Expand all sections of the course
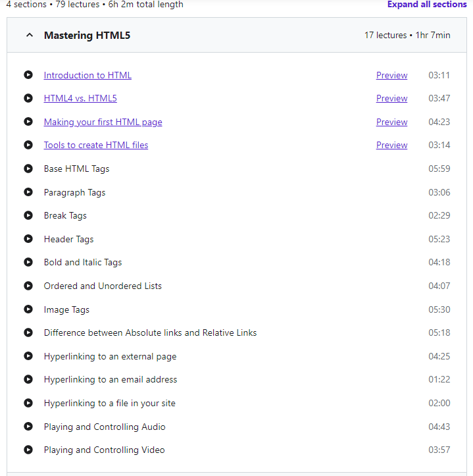 427,5
